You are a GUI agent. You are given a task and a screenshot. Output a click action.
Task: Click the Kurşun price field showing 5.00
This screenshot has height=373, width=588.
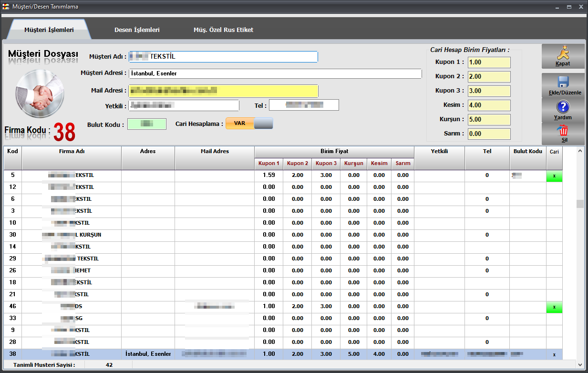(489, 120)
